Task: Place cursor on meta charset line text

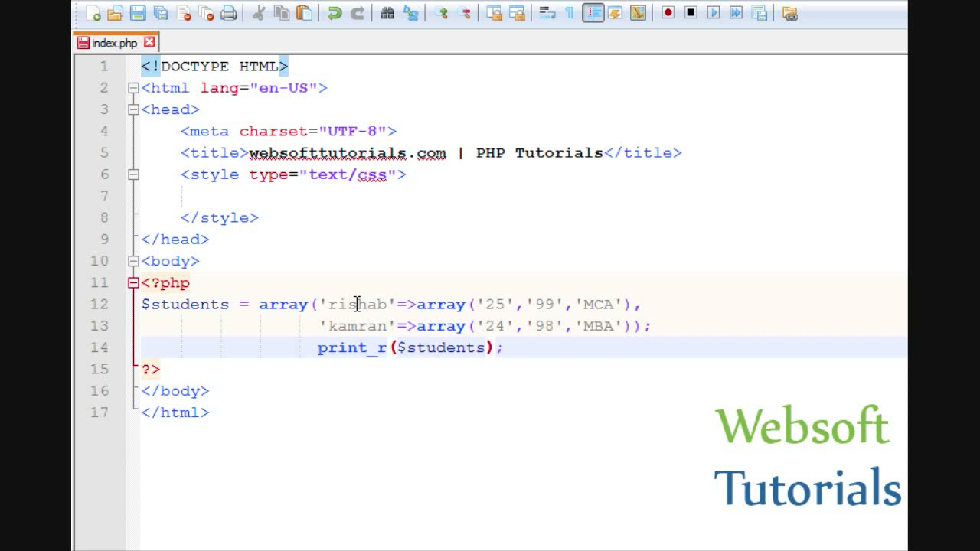Action: tap(289, 131)
